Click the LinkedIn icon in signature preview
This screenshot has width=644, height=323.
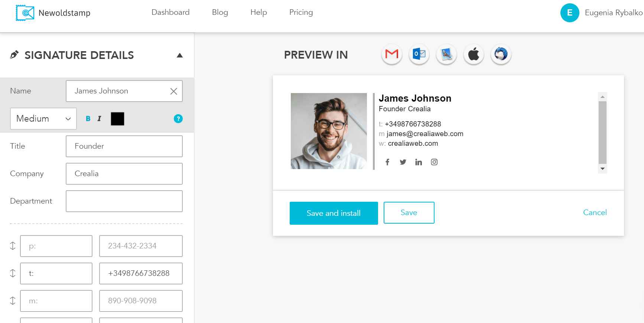419,162
